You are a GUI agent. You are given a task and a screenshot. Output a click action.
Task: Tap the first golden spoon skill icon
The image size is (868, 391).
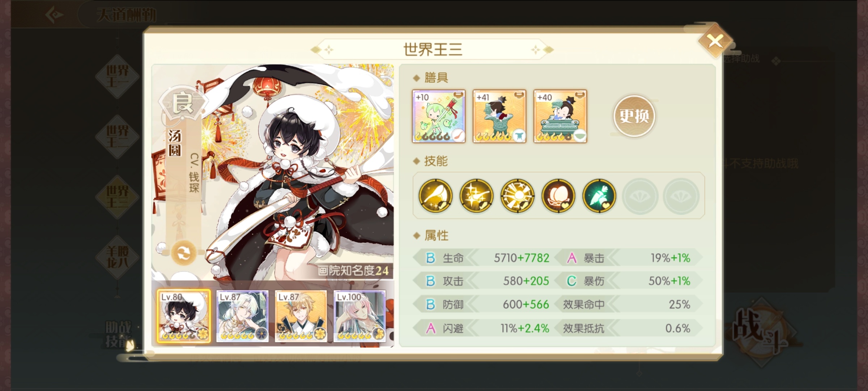(x=435, y=195)
